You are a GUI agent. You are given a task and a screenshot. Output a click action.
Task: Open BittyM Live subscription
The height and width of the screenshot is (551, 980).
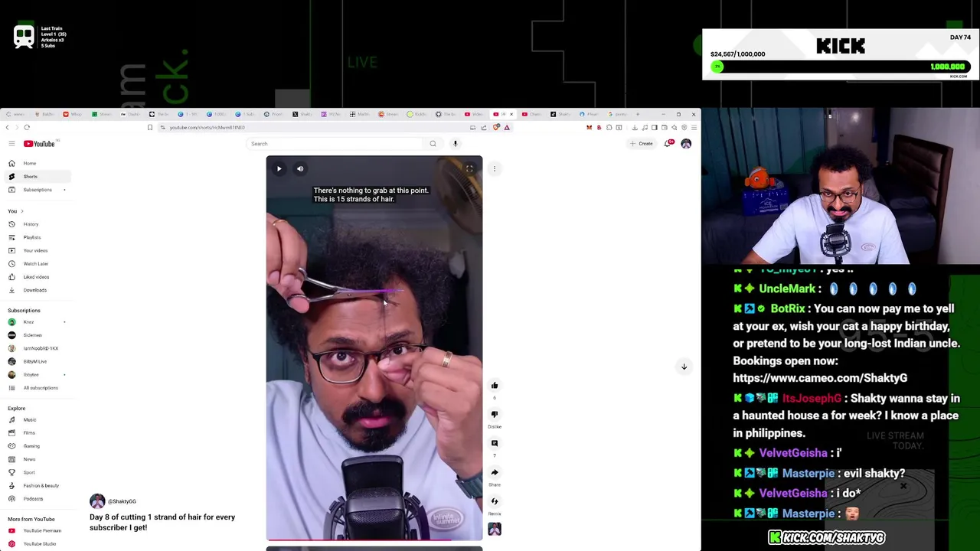click(36, 361)
